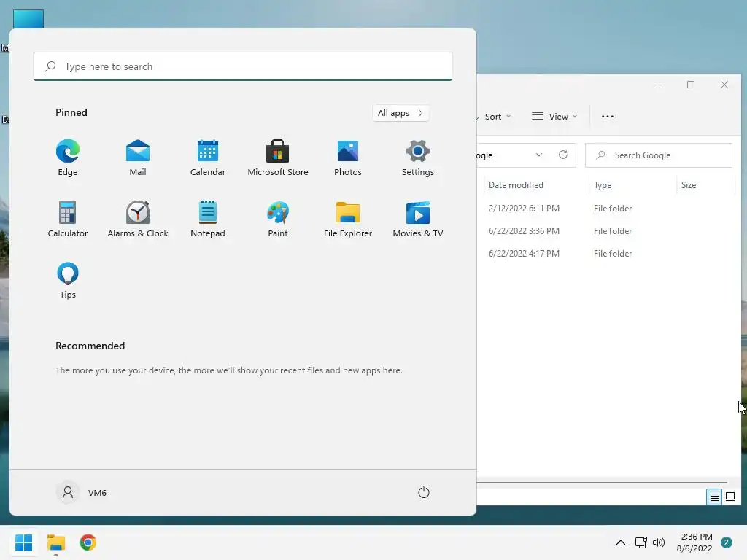Switch to details view in File Explorer

tap(714, 497)
